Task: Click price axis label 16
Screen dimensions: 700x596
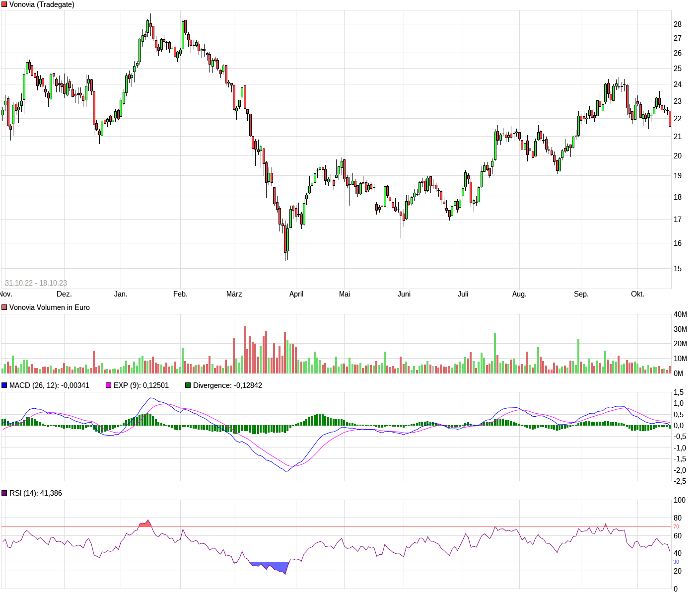Action: click(678, 243)
